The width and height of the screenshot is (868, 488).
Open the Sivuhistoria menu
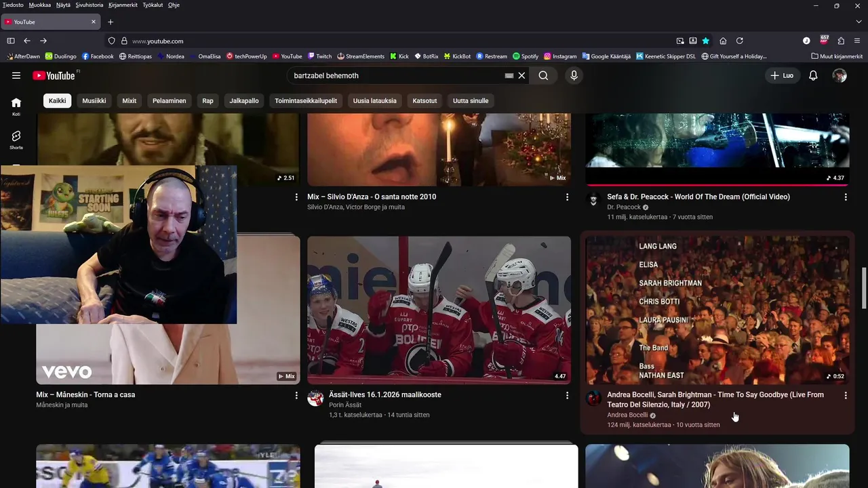point(90,5)
